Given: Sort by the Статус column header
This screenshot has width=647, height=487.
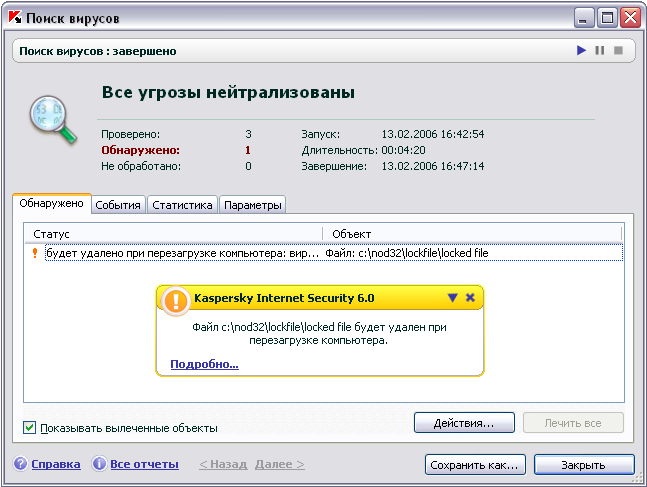Looking at the screenshot, I should click(x=173, y=234).
